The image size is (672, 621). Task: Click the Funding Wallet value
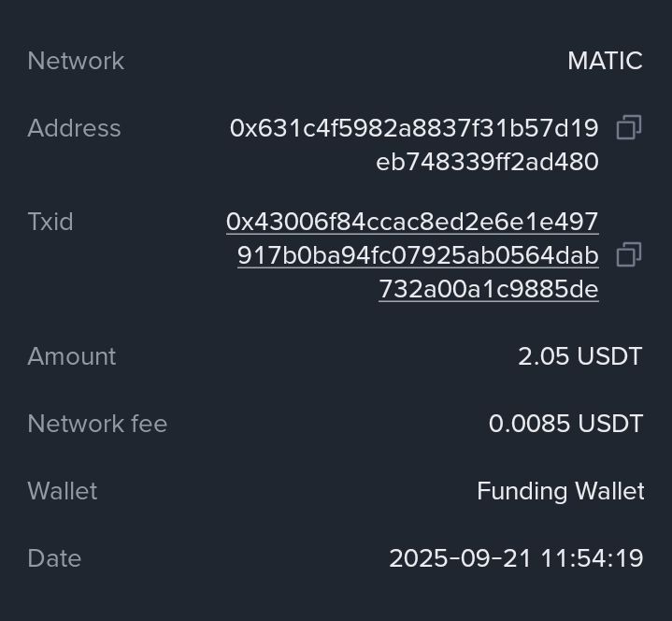coord(560,491)
